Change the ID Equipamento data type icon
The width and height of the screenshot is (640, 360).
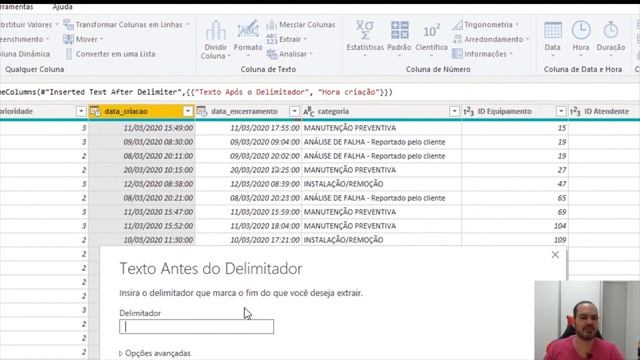click(x=469, y=111)
